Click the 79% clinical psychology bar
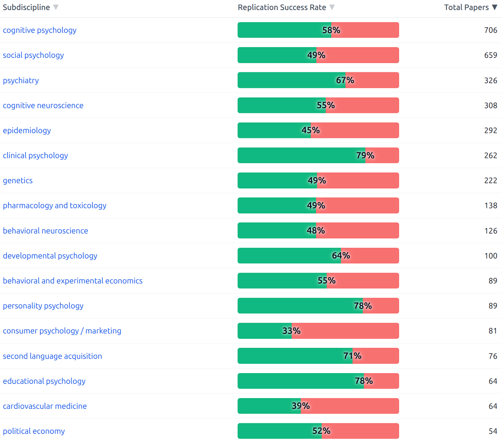This screenshot has height=440, width=504. tap(318, 156)
